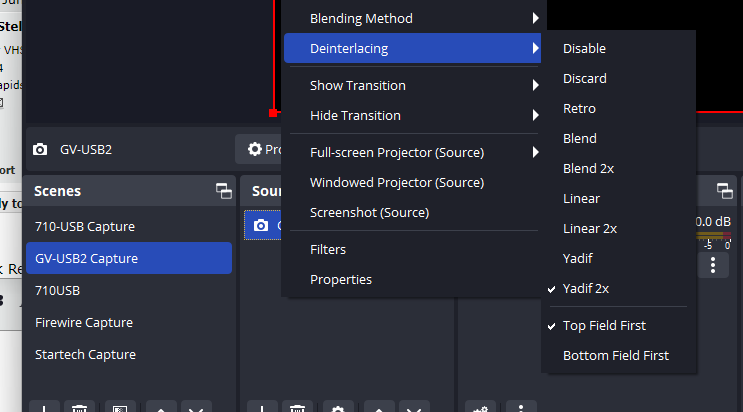The height and width of the screenshot is (412, 743).
Task: Click the camera icon of the selected source
Action: [261, 226]
